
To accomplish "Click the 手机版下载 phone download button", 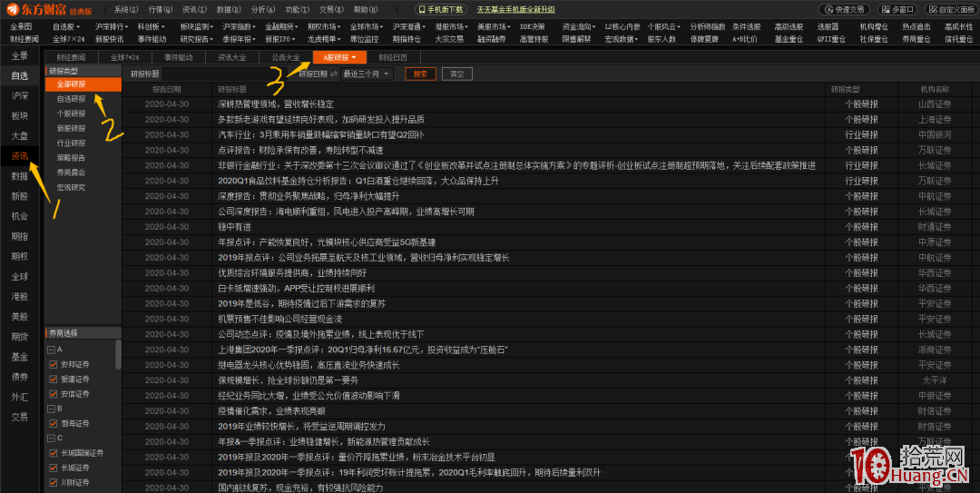I will click(441, 9).
